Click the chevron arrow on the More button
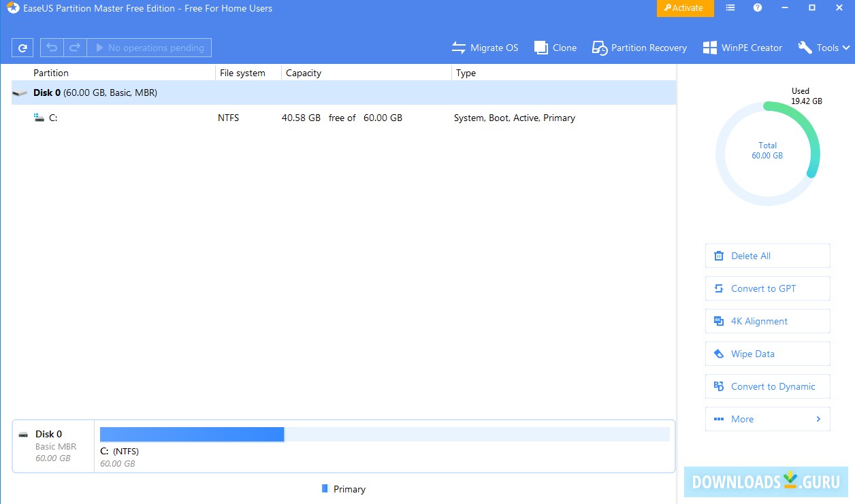This screenshot has width=855, height=504. pyautogui.click(x=818, y=419)
